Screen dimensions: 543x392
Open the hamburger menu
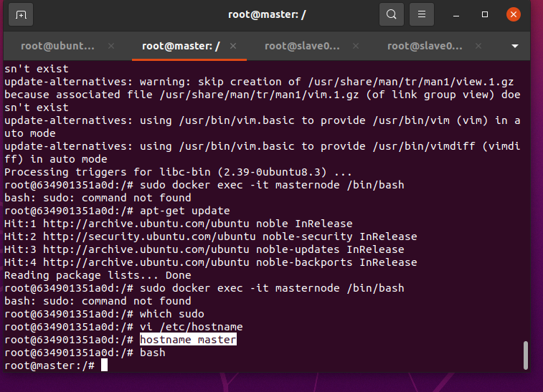pos(422,14)
